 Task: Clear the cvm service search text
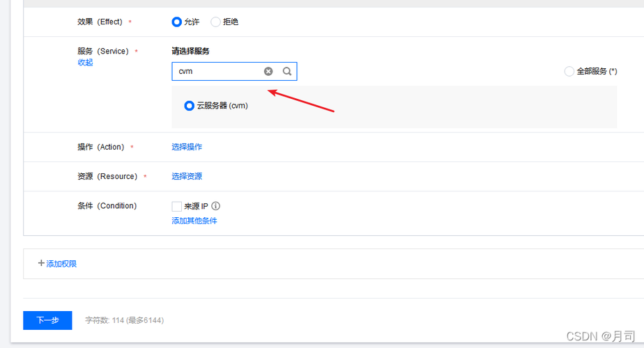point(268,72)
